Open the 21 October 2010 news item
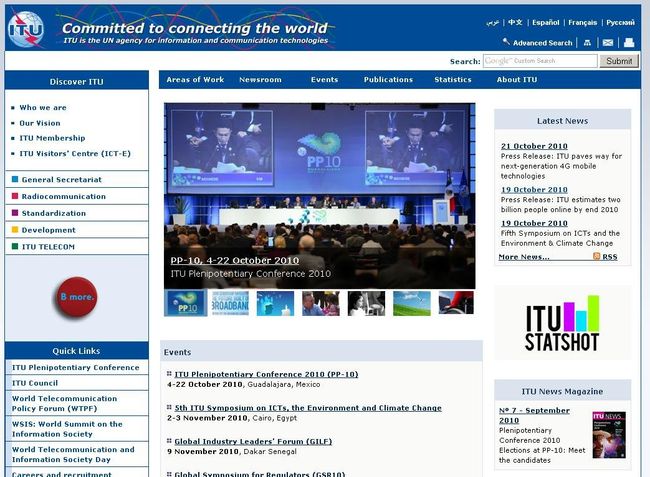 pos(534,146)
